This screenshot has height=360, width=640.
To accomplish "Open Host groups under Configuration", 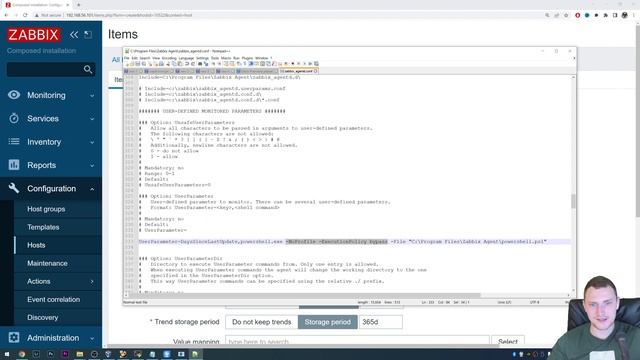I will pyautogui.click(x=46, y=209).
